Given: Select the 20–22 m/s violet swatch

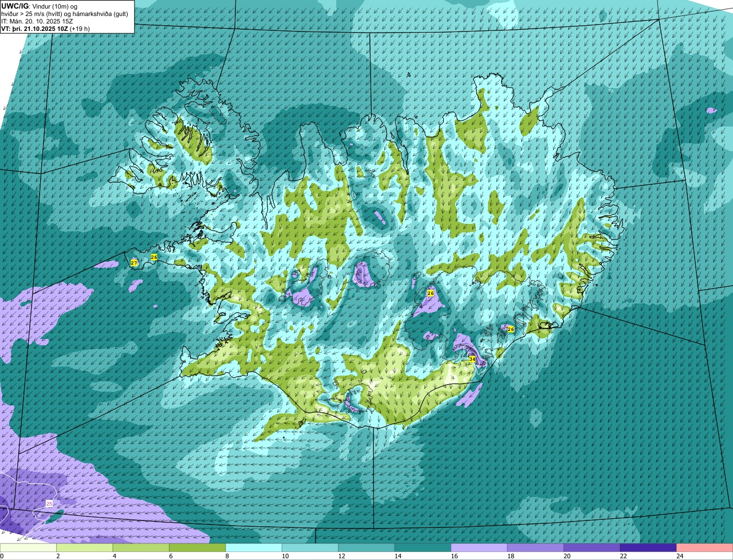Looking at the screenshot, I should pos(592,547).
